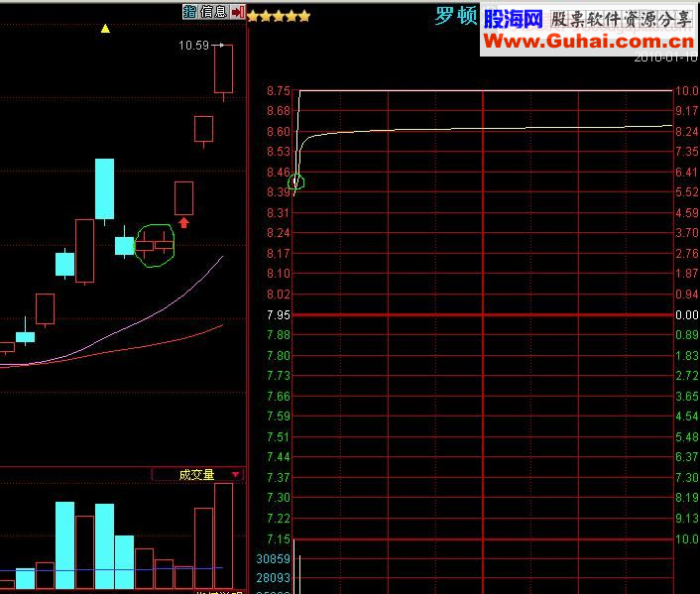Click the yellow triangle marker above the candles
Image resolution: width=700 pixels, height=594 pixels.
point(105,29)
